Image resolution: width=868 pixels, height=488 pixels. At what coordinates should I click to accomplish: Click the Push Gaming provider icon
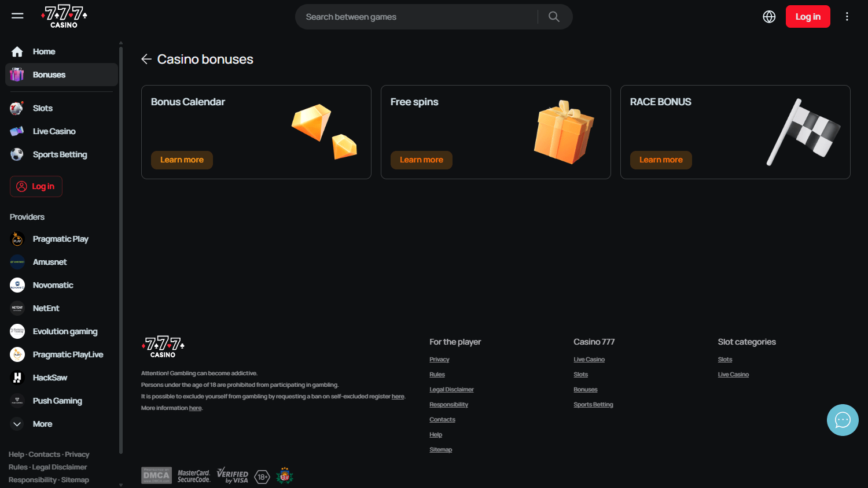click(x=17, y=401)
